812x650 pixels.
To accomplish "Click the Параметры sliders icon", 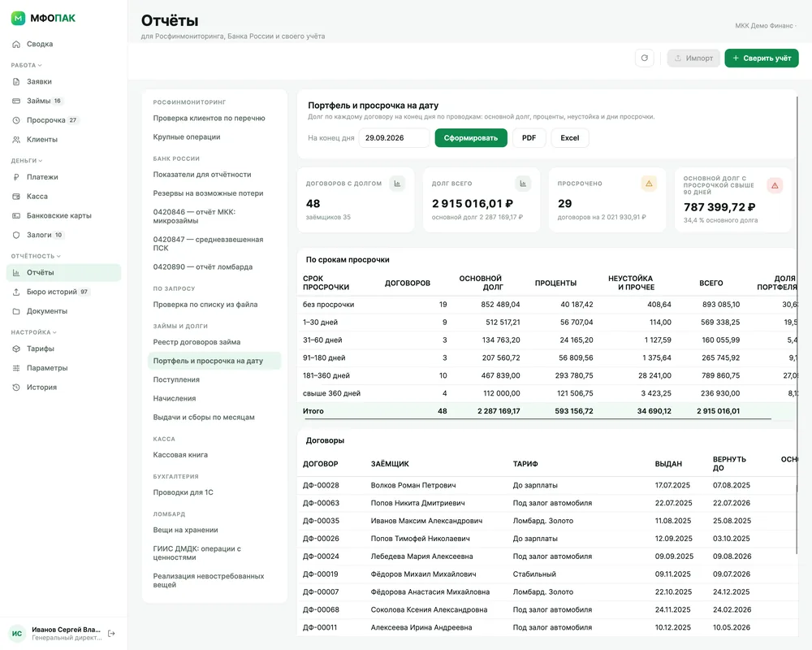I will pos(16,368).
